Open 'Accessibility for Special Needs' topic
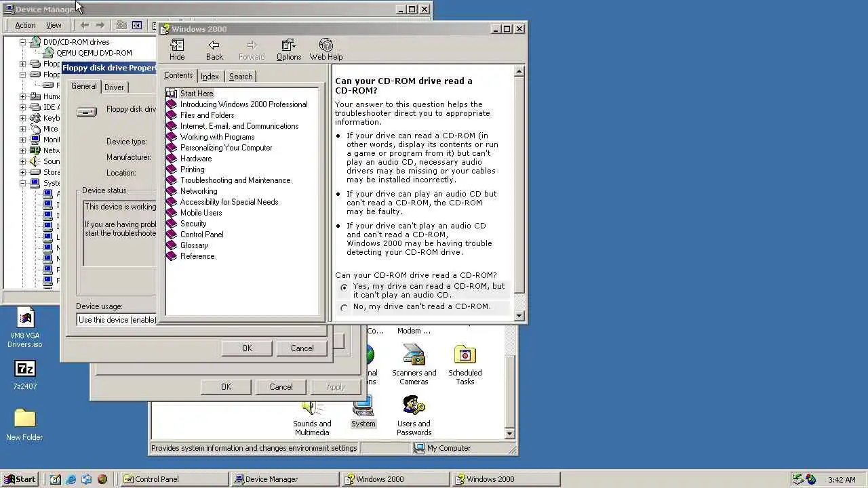Image resolution: width=868 pixels, height=488 pixels. click(x=229, y=202)
